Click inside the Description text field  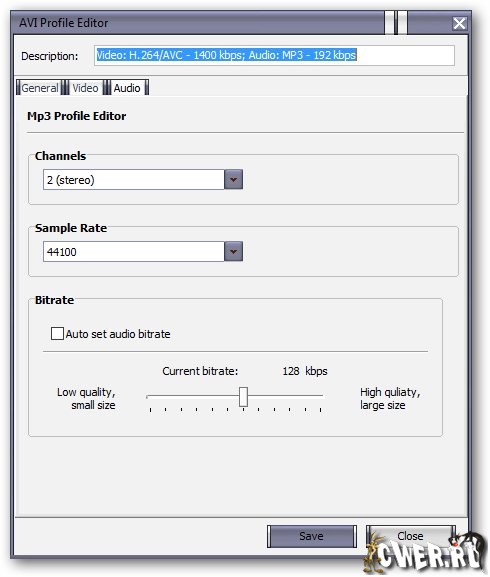click(x=274, y=56)
